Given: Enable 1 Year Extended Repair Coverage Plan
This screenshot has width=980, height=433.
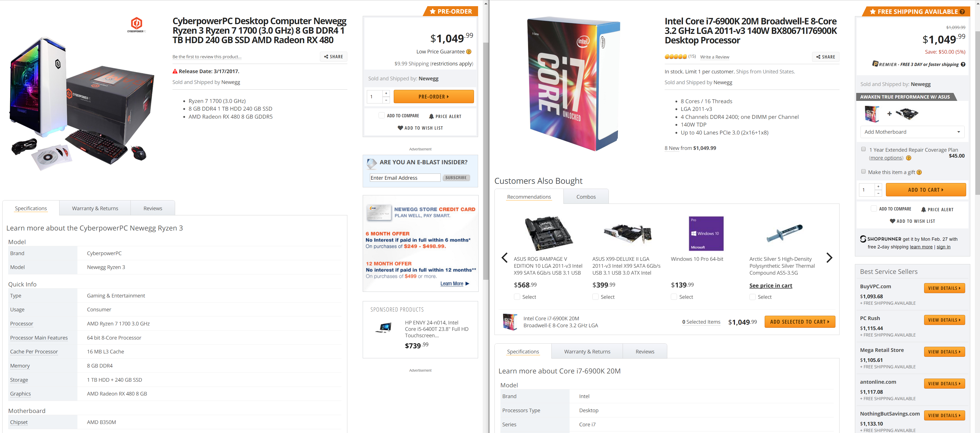Looking at the screenshot, I should (x=863, y=149).
